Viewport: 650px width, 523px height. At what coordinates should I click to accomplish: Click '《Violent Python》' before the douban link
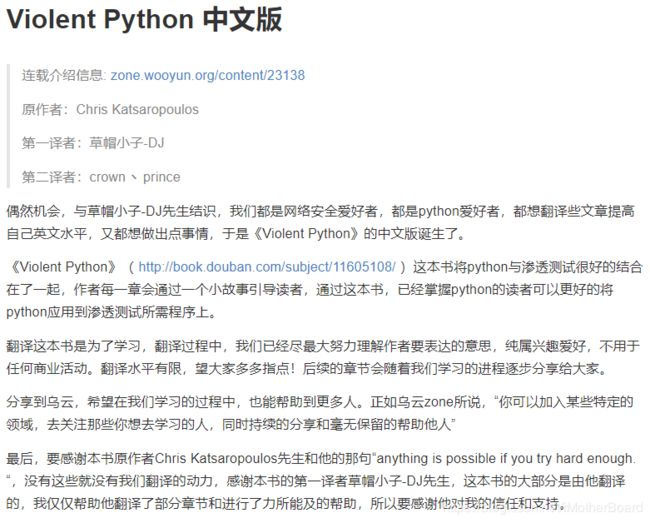click(x=63, y=267)
